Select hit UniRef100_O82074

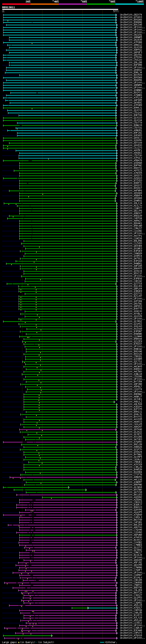pyautogui.click(x=131, y=15)
